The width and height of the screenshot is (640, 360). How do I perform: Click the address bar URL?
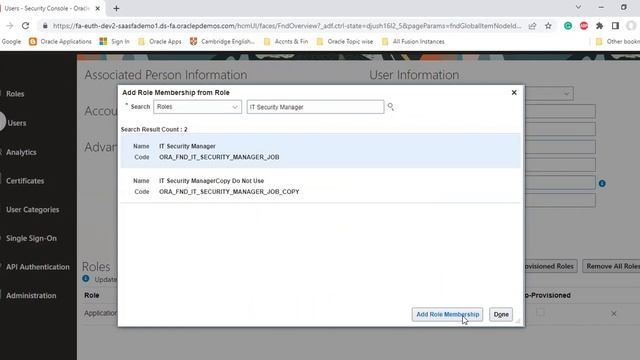[287, 26]
